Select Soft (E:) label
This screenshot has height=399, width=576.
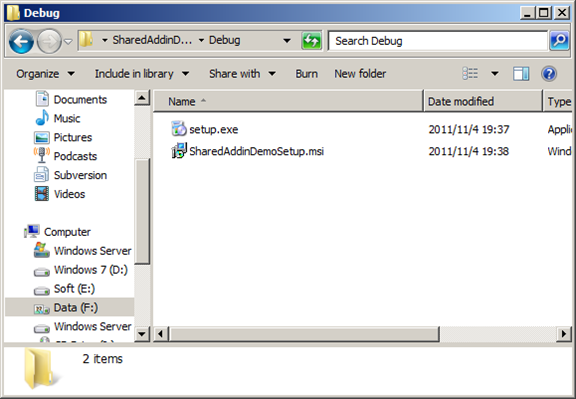point(74,289)
